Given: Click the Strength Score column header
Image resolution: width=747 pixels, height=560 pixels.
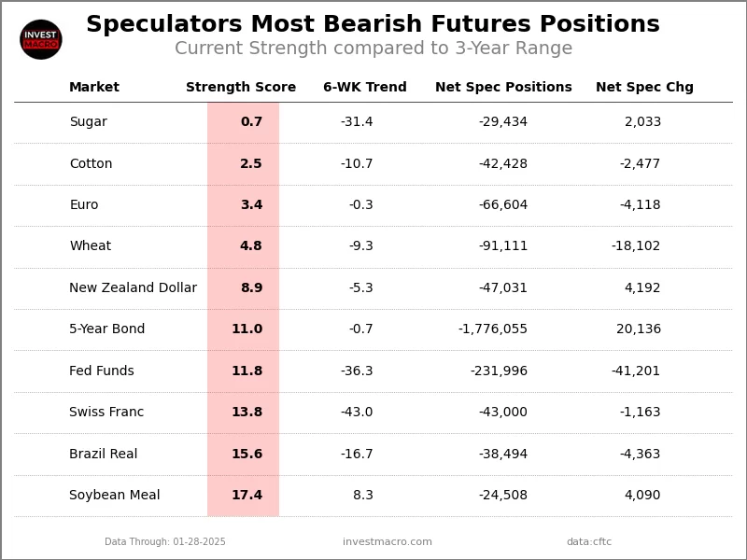Looking at the screenshot, I should (x=241, y=88).
